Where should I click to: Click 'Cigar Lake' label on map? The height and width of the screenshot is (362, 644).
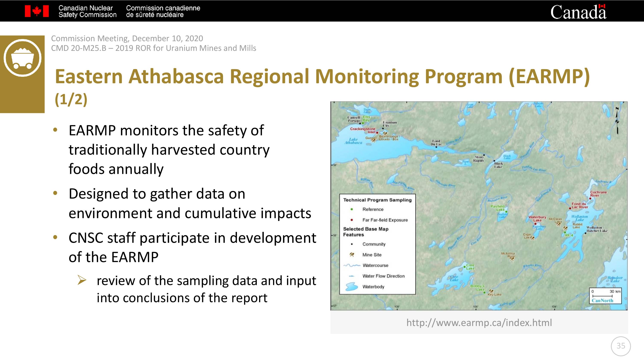pos(527,236)
